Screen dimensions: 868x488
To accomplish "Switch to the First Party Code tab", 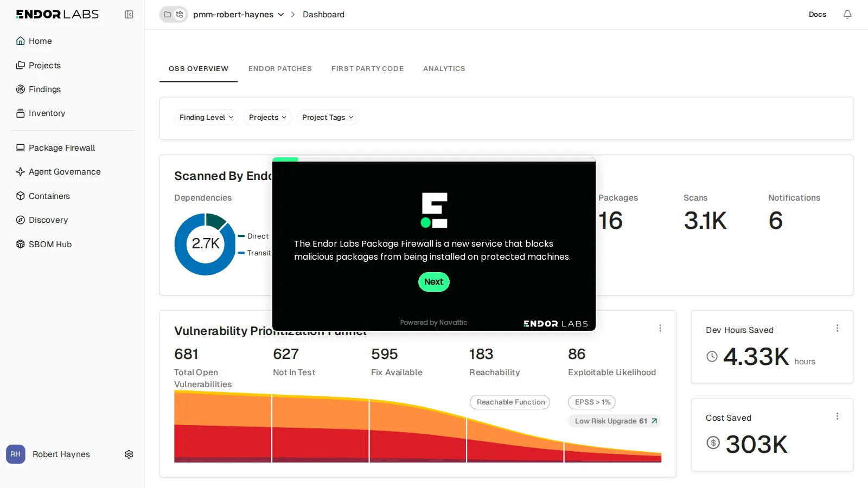I will pyautogui.click(x=368, y=69).
